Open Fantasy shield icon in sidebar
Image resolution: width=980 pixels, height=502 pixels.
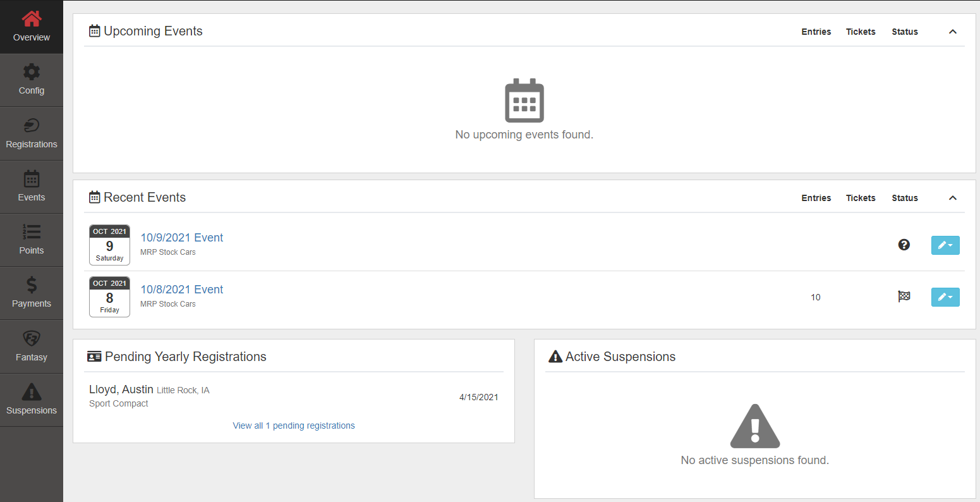[x=31, y=339]
